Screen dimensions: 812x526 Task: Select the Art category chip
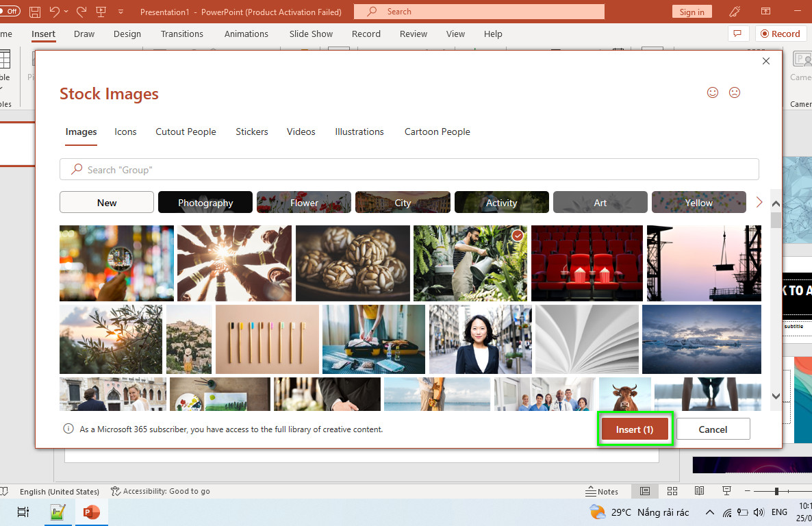coord(600,202)
